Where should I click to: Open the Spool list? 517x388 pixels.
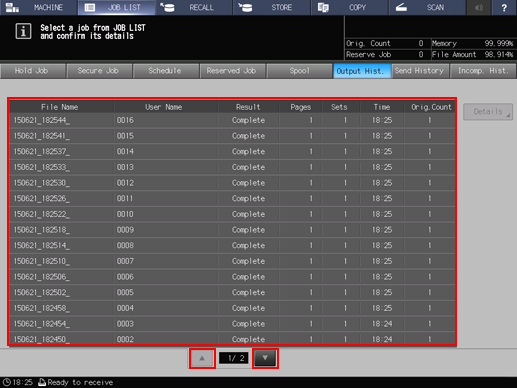click(299, 71)
